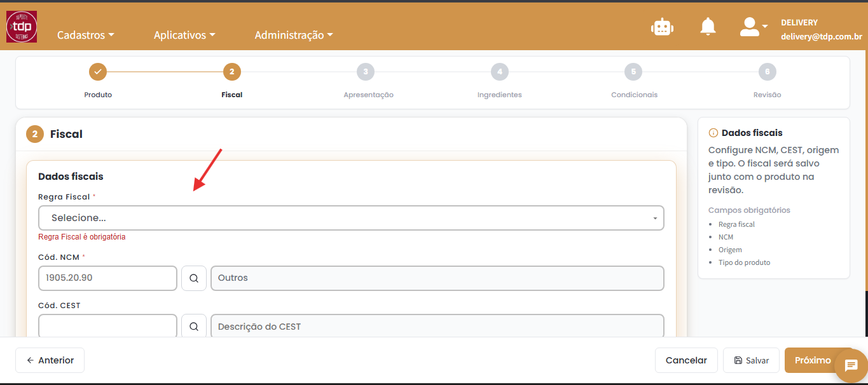The height and width of the screenshot is (385, 868).
Task: Click the empty Cód. CEST input field
Action: click(x=107, y=326)
